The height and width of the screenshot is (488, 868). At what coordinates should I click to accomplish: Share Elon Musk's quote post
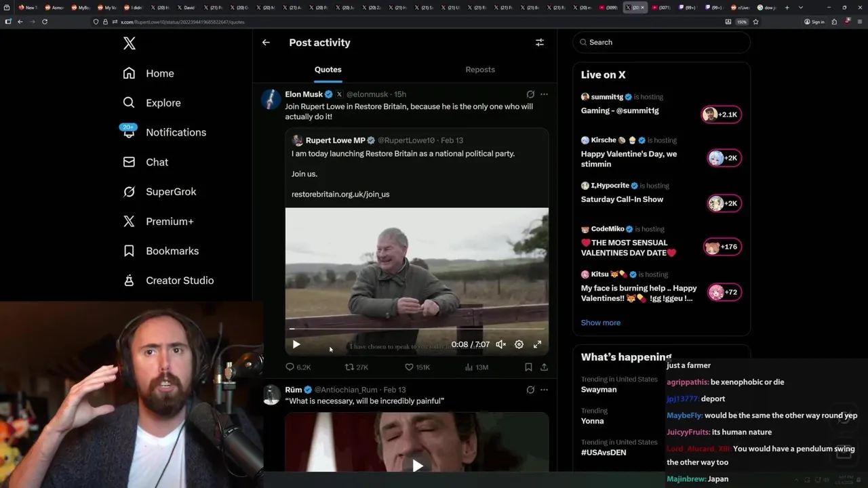pyautogui.click(x=544, y=367)
